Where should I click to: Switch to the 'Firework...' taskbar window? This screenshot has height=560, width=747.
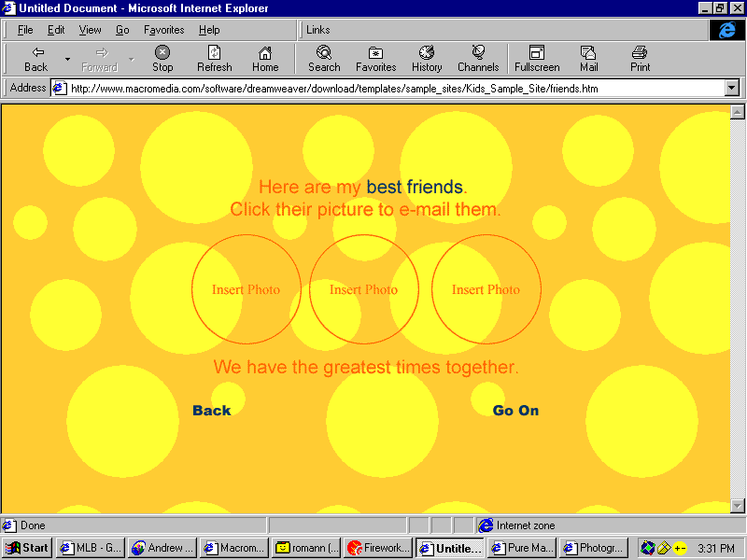click(x=378, y=548)
